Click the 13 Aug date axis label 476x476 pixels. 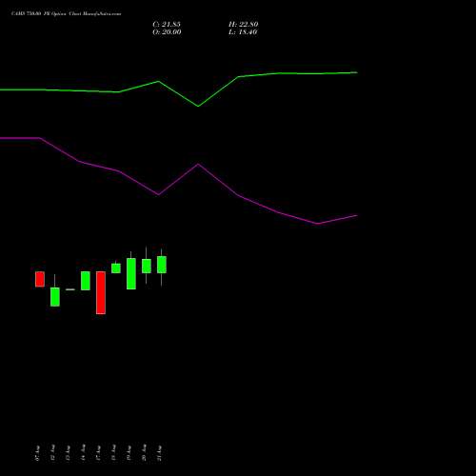[x=68, y=453]
